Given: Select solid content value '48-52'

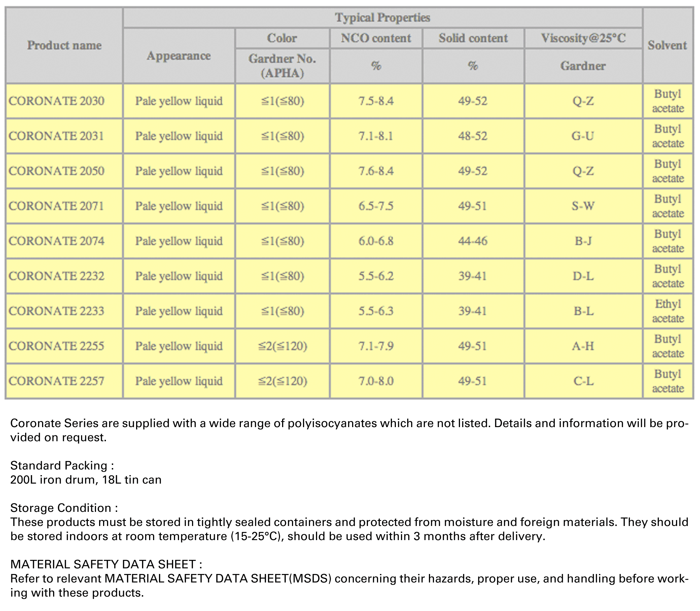Looking at the screenshot, I should pyautogui.click(x=473, y=136).
